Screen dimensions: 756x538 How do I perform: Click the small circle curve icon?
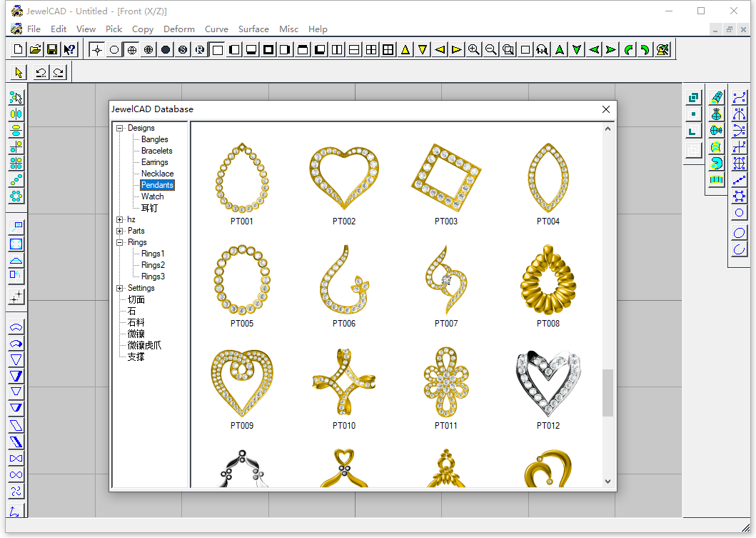tap(739, 212)
